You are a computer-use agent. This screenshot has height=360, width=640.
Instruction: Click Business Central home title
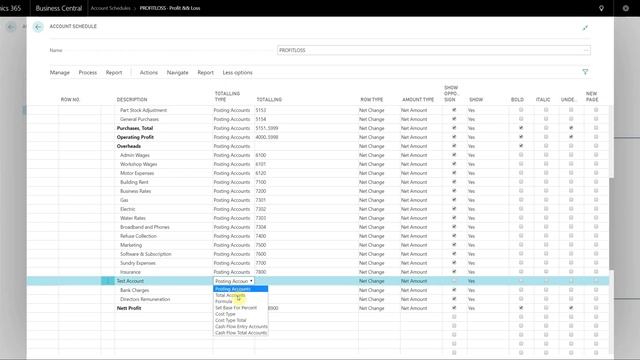coord(59,8)
